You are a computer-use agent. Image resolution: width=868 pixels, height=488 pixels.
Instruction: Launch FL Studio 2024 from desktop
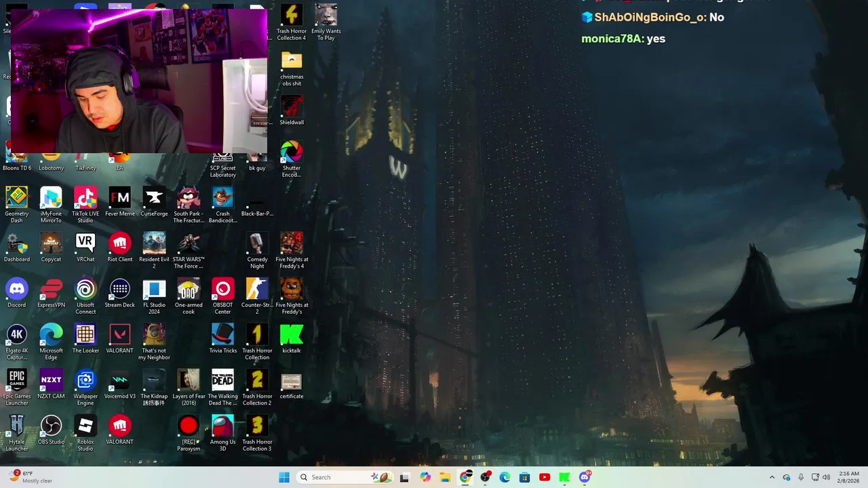click(154, 296)
